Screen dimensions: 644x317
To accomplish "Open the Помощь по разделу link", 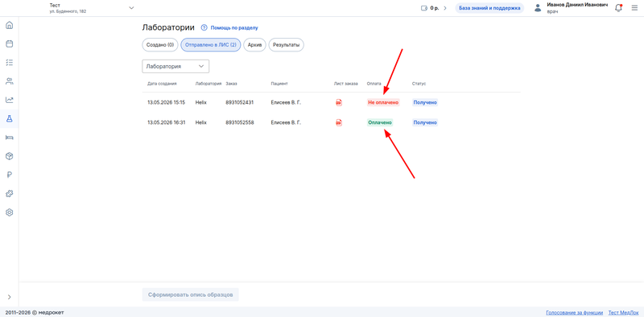I will coord(234,28).
